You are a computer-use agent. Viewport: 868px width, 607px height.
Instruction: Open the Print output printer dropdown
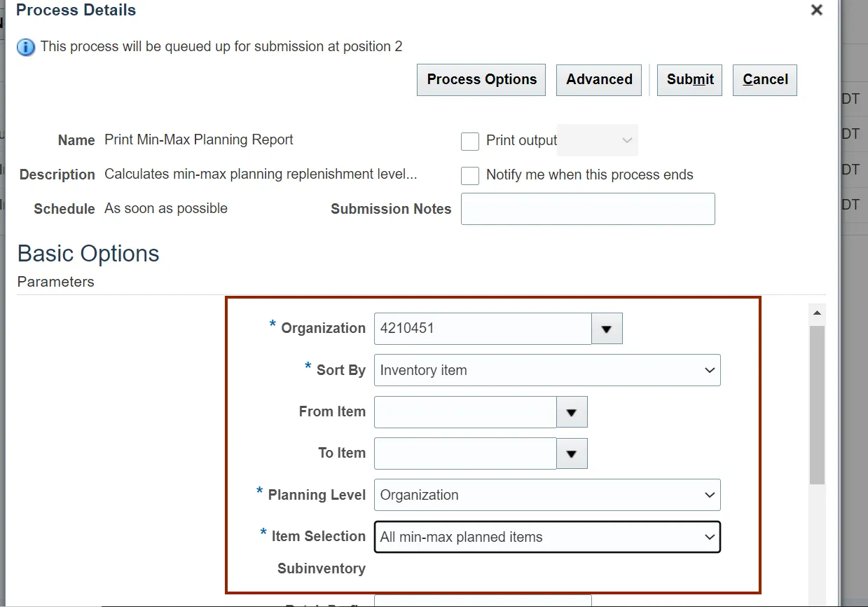pos(598,141)
